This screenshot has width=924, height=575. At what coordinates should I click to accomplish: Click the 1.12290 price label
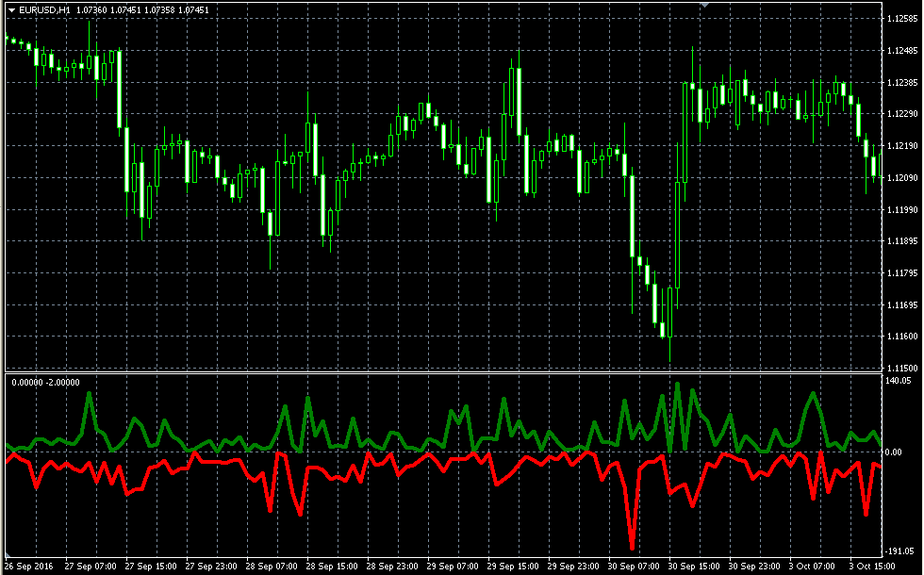pyautogui.click(x=902, y=114)
